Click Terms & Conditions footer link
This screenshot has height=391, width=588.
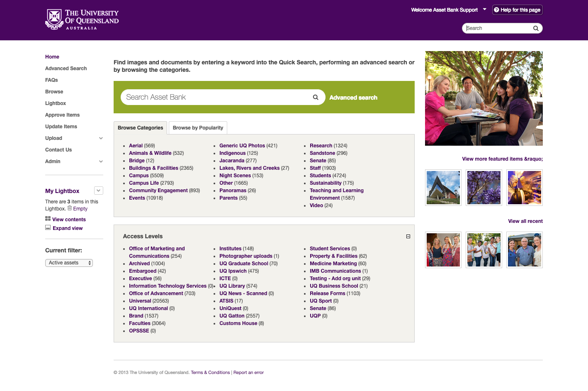click(210, 372)
